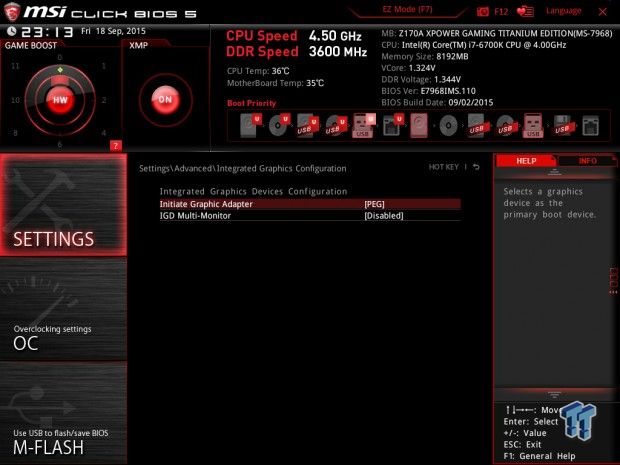Switch to the INFO tab

click(587, 161)
